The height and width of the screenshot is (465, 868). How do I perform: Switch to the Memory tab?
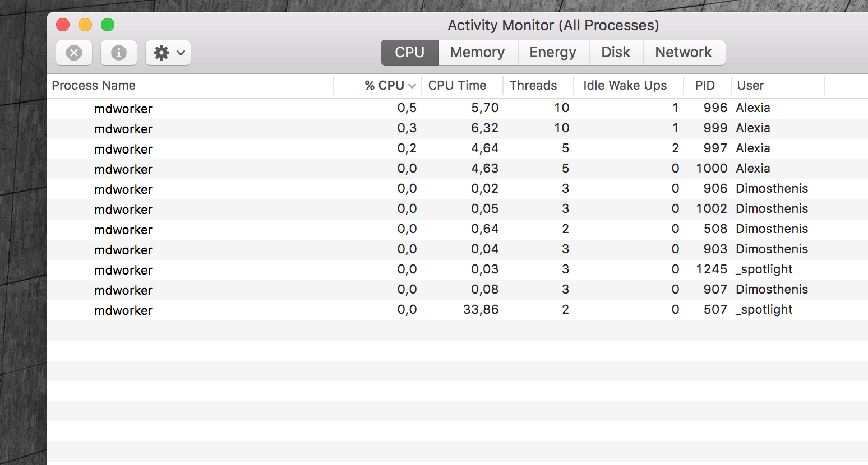478,53
